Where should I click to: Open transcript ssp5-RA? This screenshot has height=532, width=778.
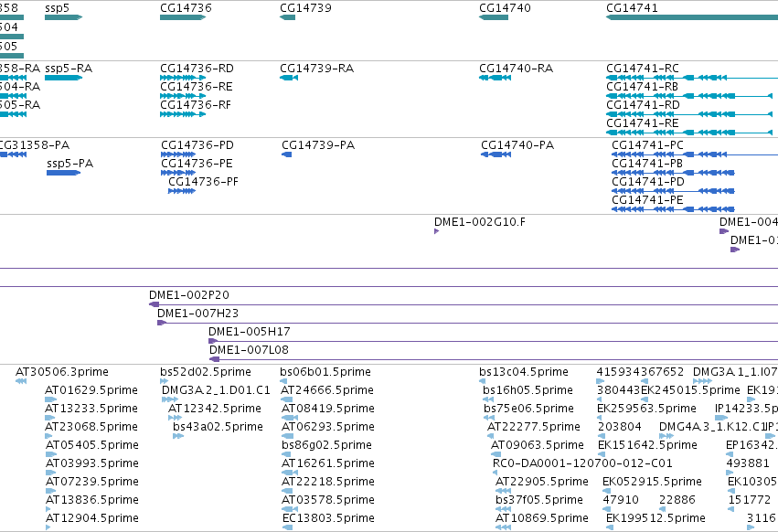tap(63, 78)
